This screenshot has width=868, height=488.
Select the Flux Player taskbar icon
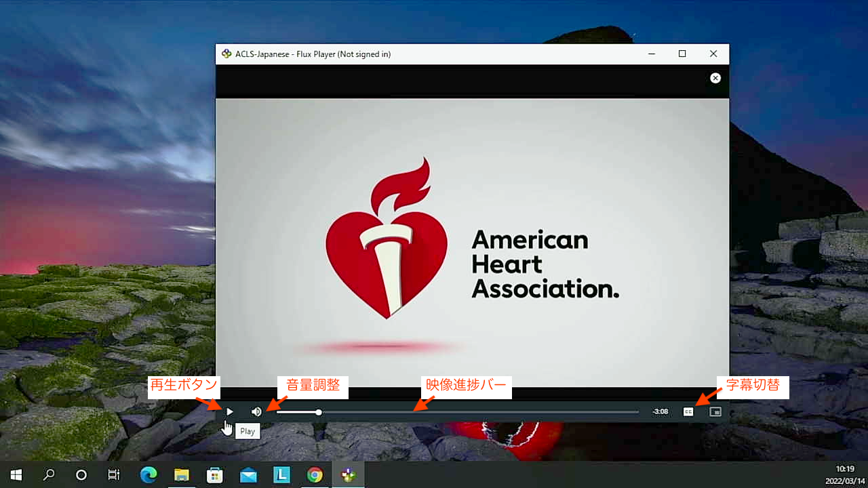[x=348, y=474]
